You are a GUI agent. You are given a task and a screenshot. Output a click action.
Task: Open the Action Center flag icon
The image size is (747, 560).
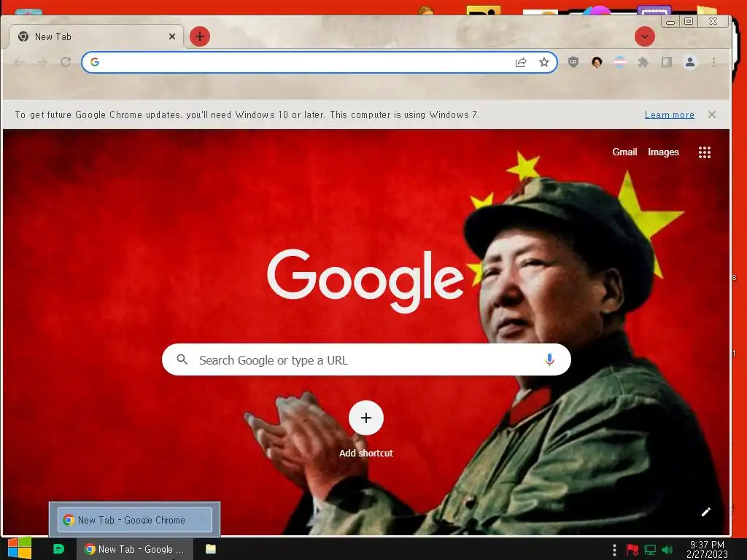click(632, 550)
